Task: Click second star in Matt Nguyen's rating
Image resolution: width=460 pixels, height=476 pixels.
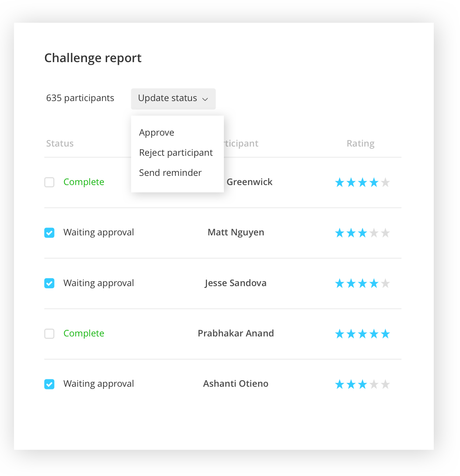Action: [351, 233]
